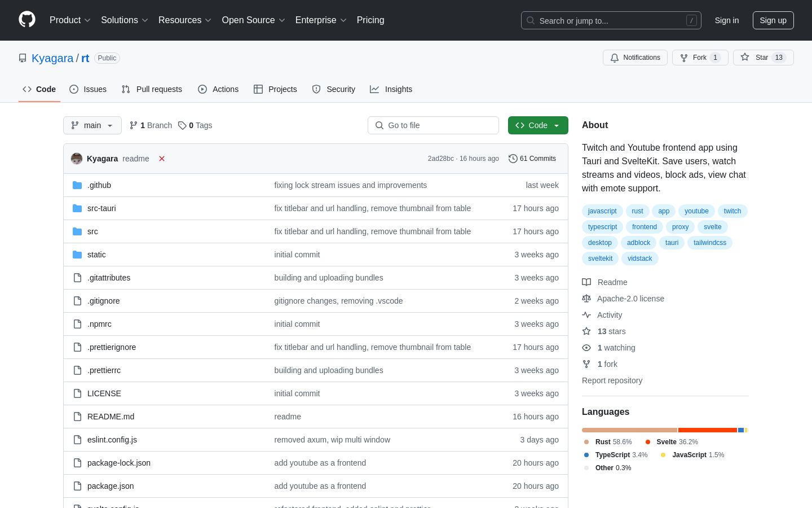Click the Sign in link
Image resolution: width=812 pixels, height=508 pixels.
[727, 20]
